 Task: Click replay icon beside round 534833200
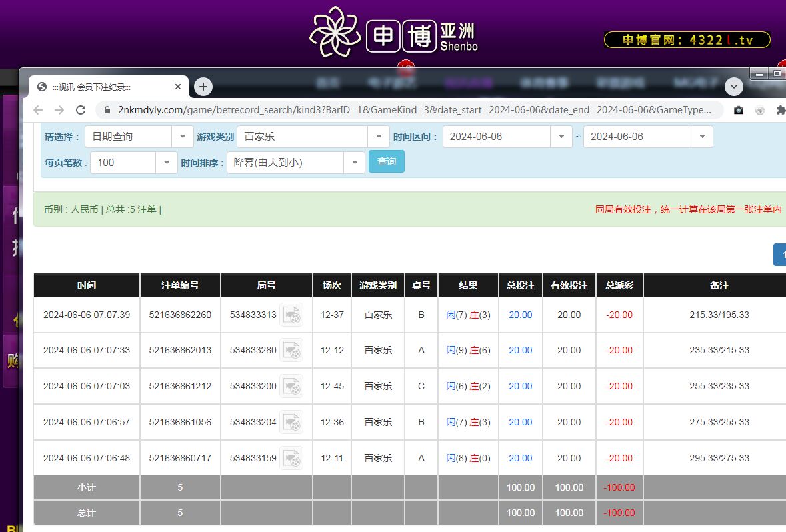click(291, 386)
